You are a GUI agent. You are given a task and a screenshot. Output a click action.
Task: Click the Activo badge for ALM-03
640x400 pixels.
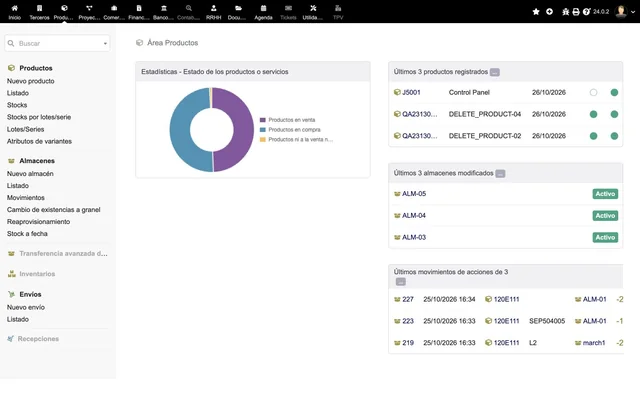(605, 238)
